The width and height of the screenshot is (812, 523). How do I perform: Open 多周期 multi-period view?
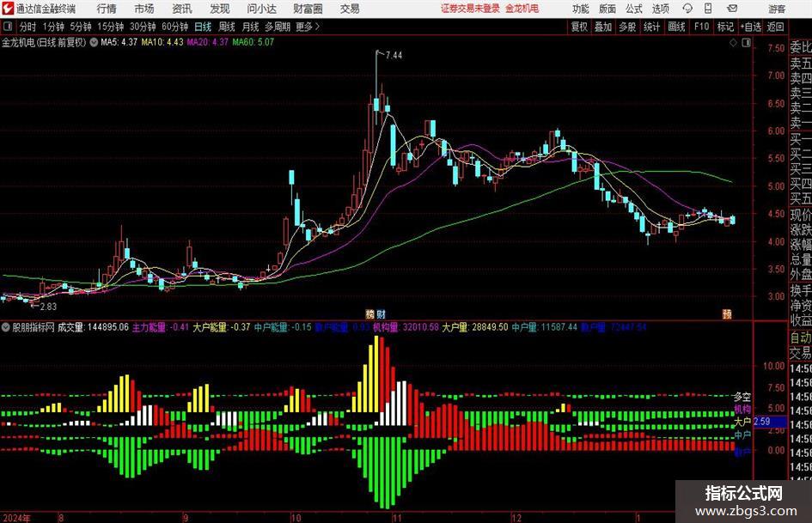(x=278, y=27)
